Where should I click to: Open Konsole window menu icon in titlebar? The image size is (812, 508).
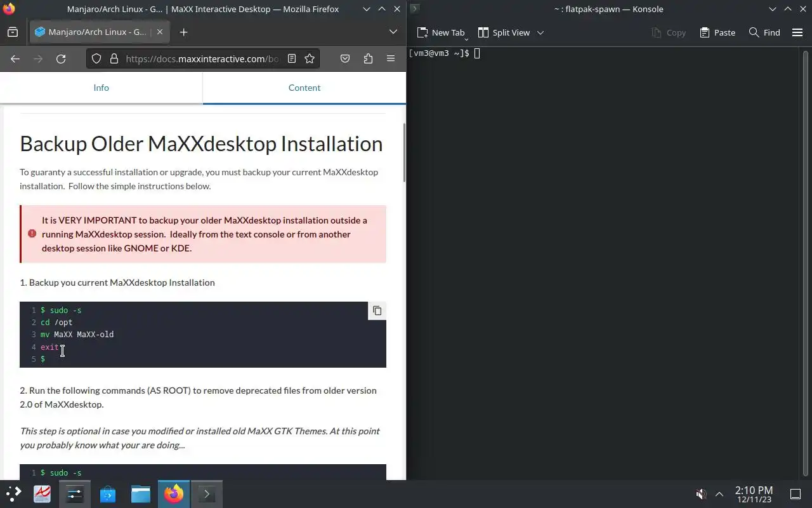414,9
